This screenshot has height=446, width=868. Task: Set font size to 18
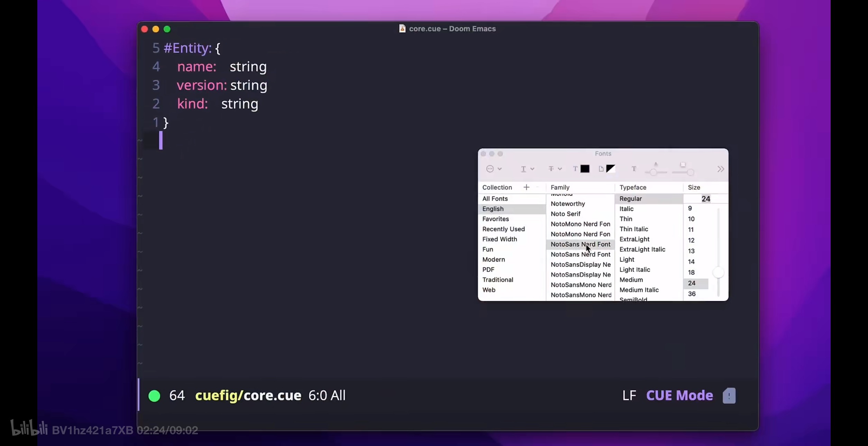click(x=696, y=272)
